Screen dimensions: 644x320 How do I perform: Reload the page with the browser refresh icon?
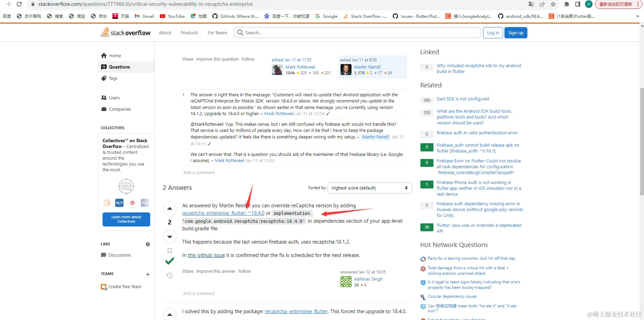click(19, 4)
